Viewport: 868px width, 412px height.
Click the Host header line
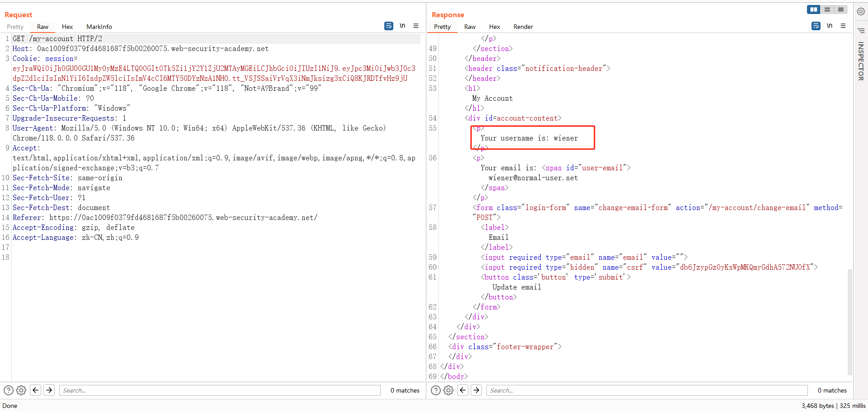[141, 49]
